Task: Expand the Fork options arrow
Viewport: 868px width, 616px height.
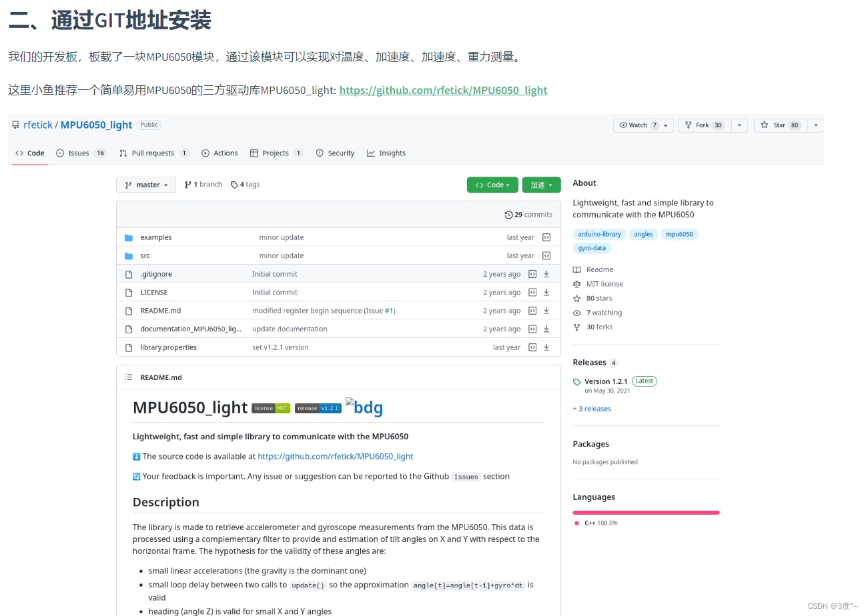Action: pos(739,125)
